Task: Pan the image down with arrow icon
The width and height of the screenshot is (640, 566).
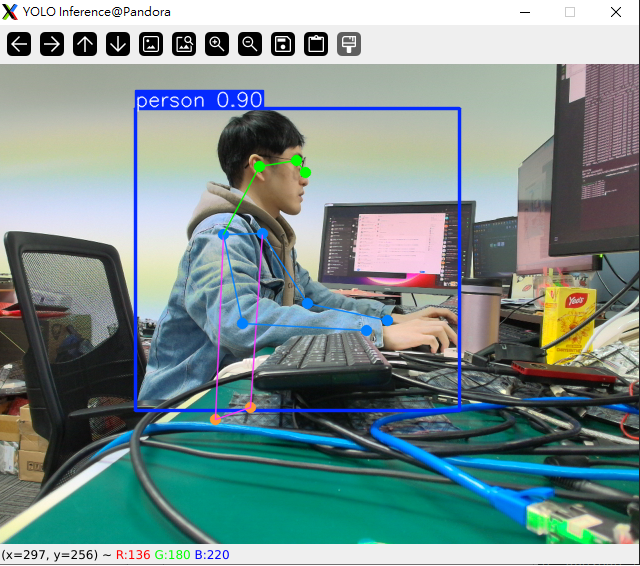Action: pos(118,44)
